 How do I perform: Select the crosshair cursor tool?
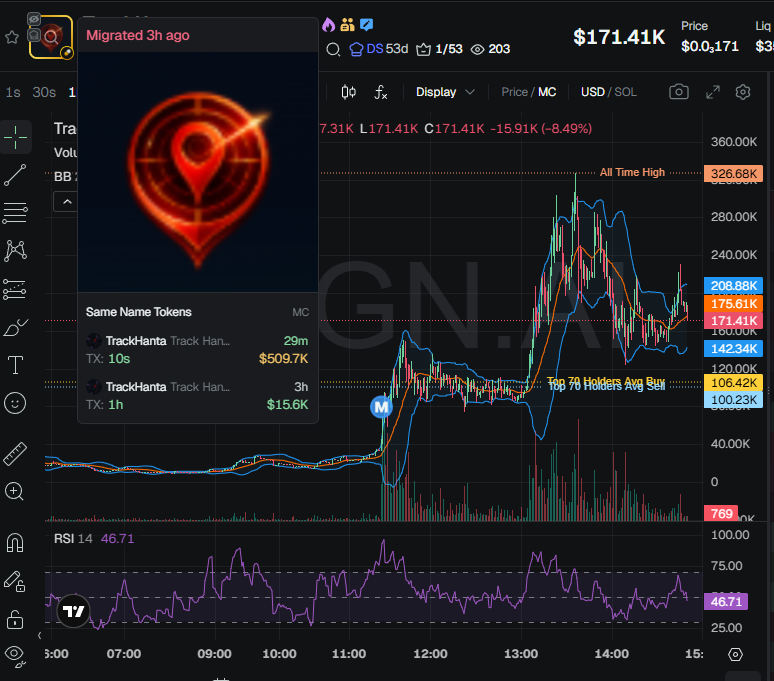(x=15, y=137)
